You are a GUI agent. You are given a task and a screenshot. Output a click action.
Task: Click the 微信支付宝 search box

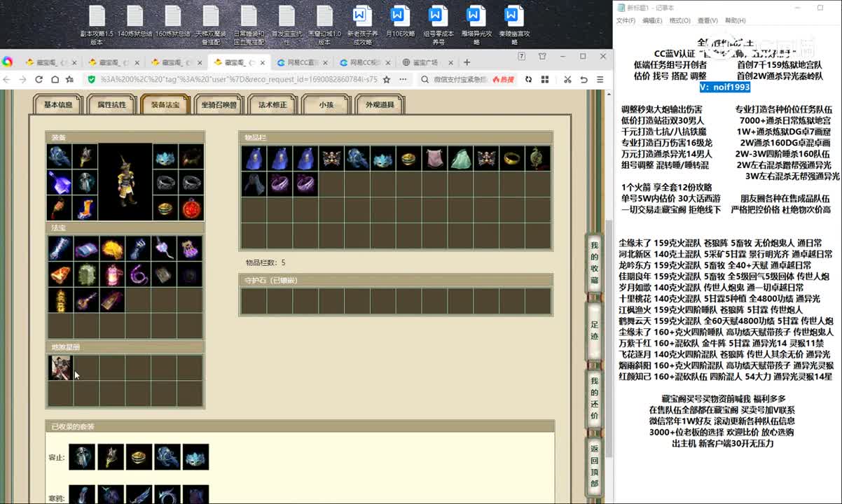pyautogui.click(x=461, y=80)
